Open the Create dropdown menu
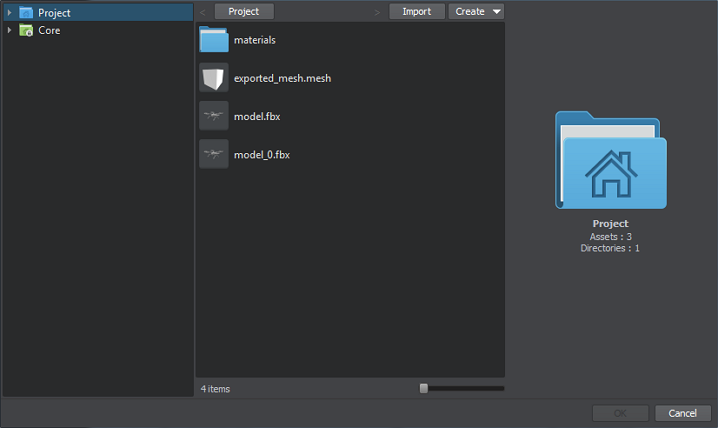Viewport: 718px width, 428px height. 476,12
